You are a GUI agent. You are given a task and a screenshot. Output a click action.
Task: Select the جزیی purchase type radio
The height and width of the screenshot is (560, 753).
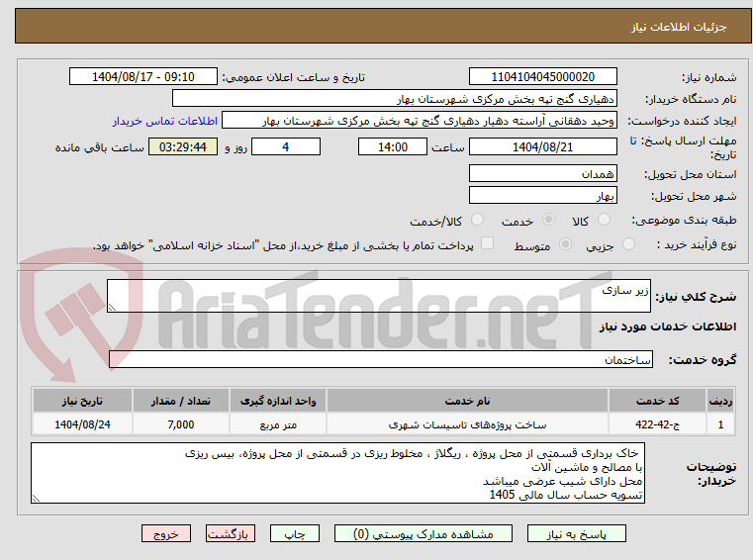point(628,244)
